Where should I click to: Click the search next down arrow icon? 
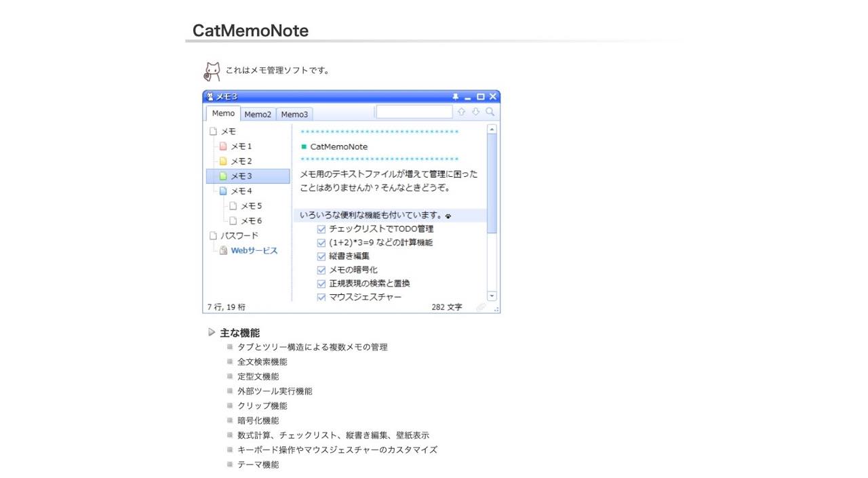point(475,112)
